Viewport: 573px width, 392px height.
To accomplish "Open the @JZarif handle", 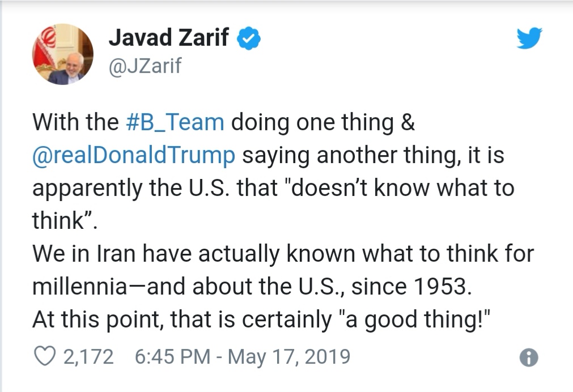I will click(x=145, y=66).
